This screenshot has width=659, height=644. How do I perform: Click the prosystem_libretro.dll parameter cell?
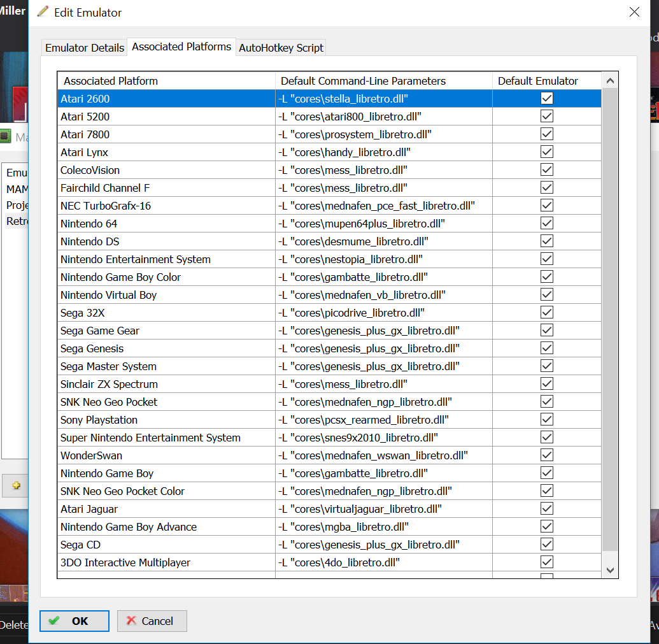384,134
